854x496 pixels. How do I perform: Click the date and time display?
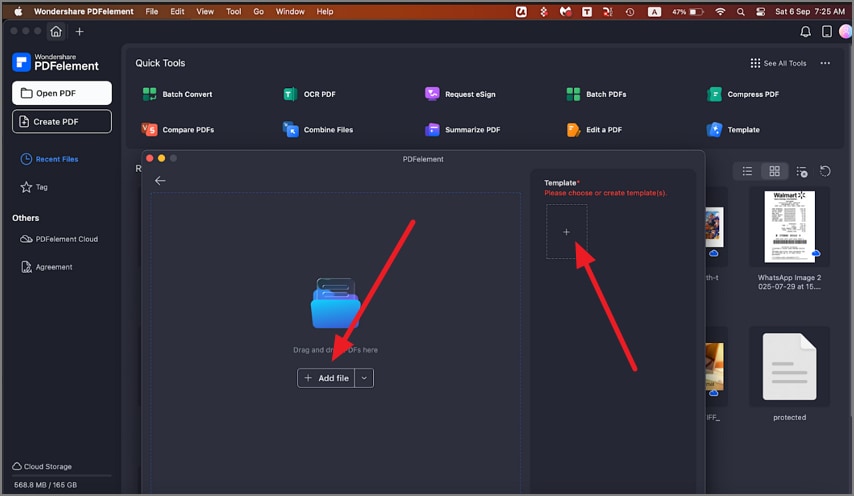pos(810,11)
